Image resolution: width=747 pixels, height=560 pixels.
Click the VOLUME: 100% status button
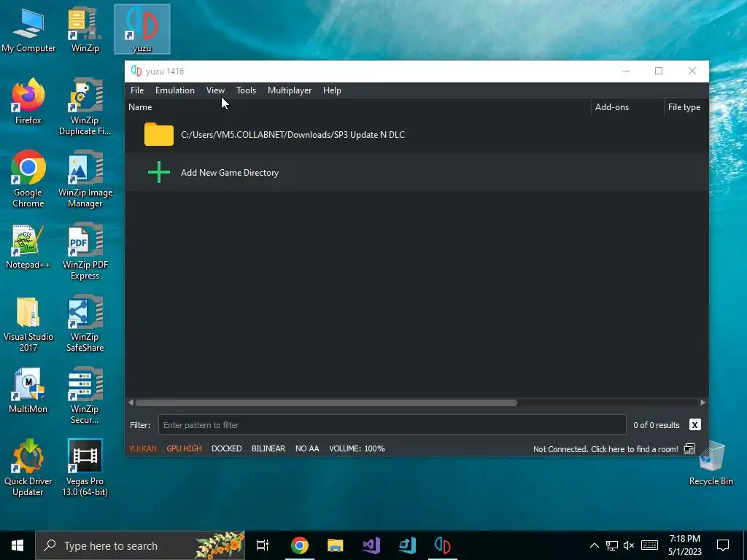(x=357, y=448)
